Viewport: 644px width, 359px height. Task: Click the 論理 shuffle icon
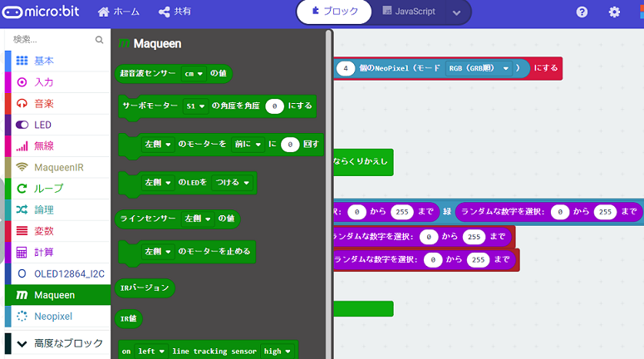point(22,210)
